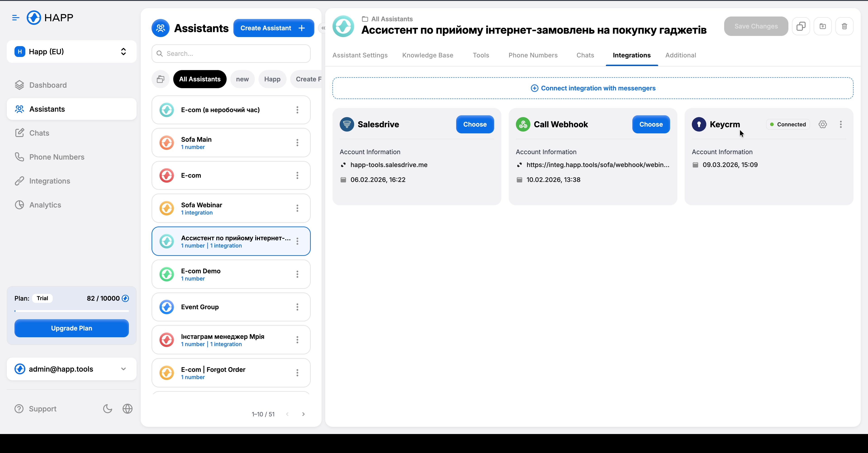Image resolution: width=868 pixels, height=453 pixels.
Task: Delete the assistant via trash icon
Action: 844,26
